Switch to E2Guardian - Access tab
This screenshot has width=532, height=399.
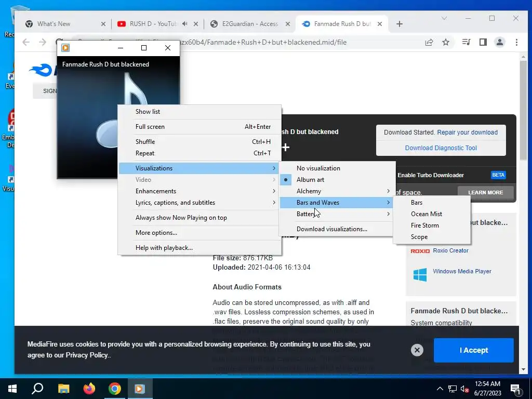250,24
